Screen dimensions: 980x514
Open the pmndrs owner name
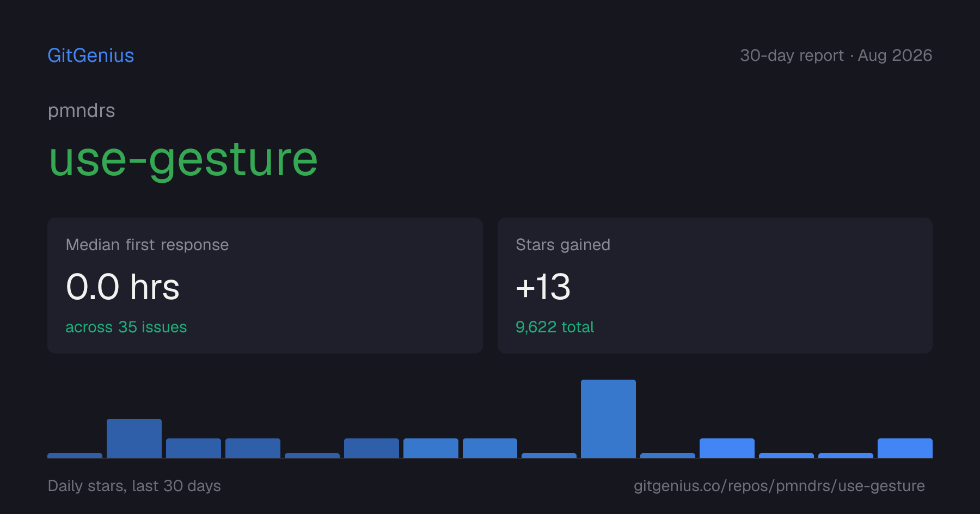(82, 110)
